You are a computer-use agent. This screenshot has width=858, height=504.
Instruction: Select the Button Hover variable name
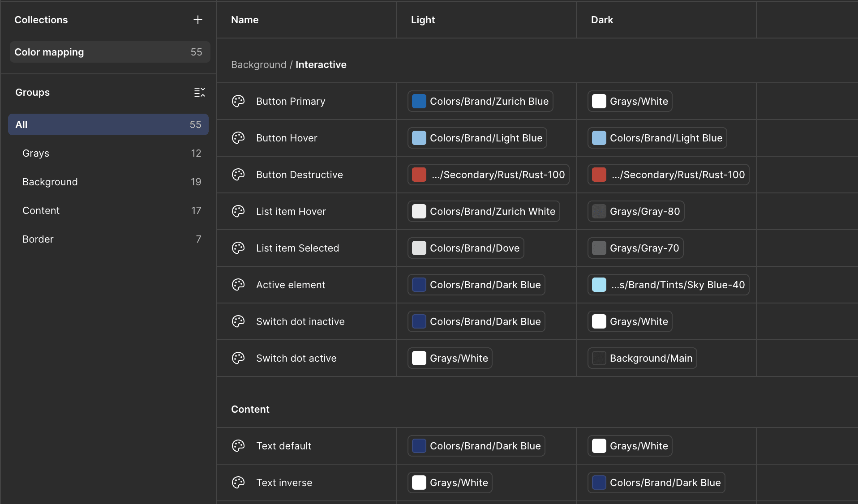(x=287, y=138)
